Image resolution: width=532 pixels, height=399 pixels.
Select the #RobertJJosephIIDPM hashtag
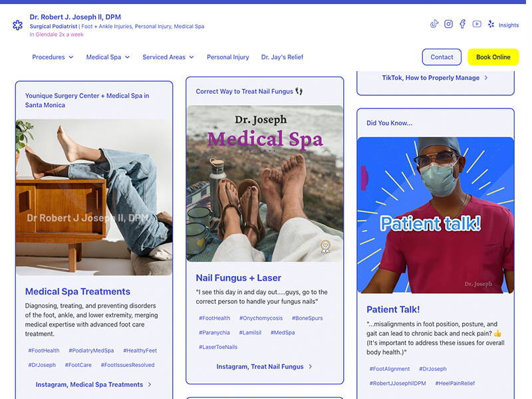(398, 384)
